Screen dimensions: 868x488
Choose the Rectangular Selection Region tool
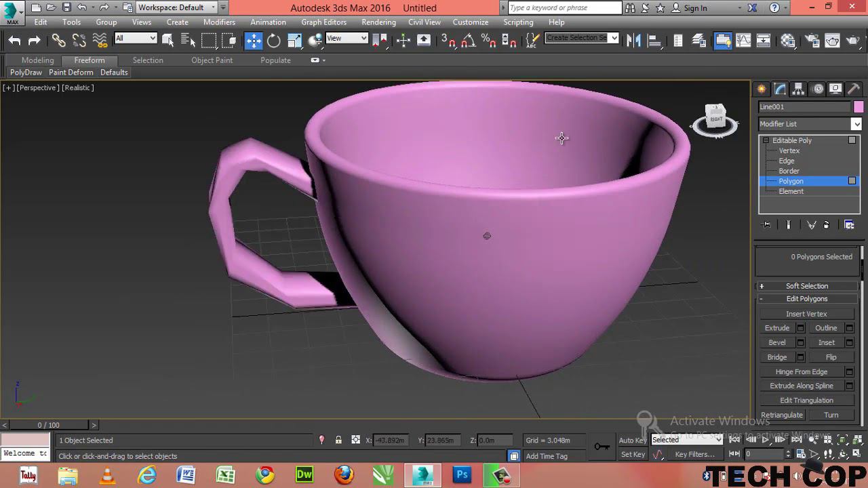[209, 41]
